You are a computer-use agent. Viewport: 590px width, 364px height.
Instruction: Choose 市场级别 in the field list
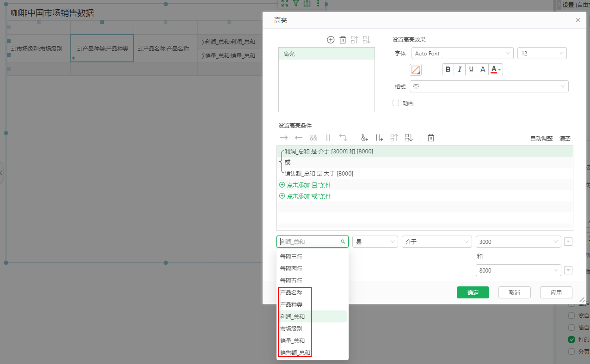click(x=312, y=328)
